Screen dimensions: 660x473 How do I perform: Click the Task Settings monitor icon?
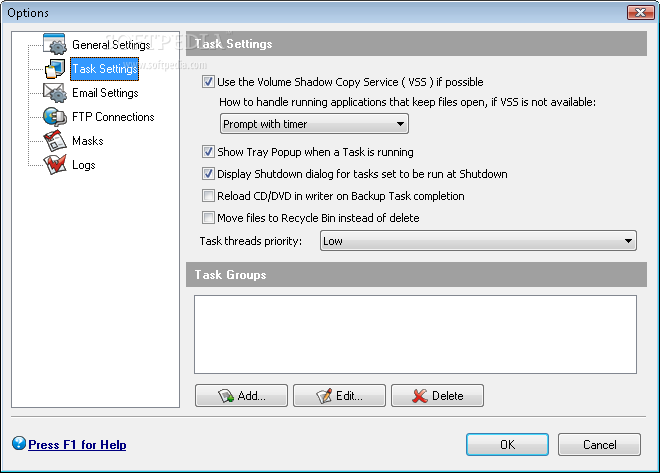click(55, 69)
